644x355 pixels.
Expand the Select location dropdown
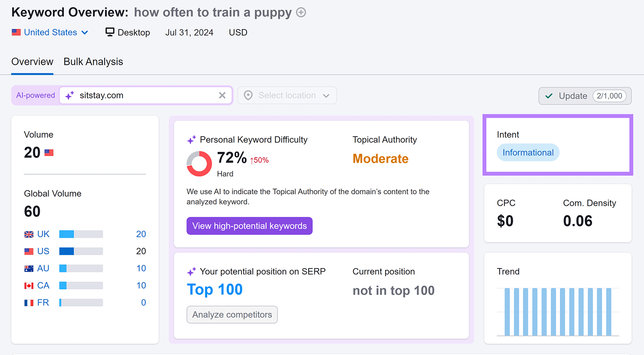287,95
